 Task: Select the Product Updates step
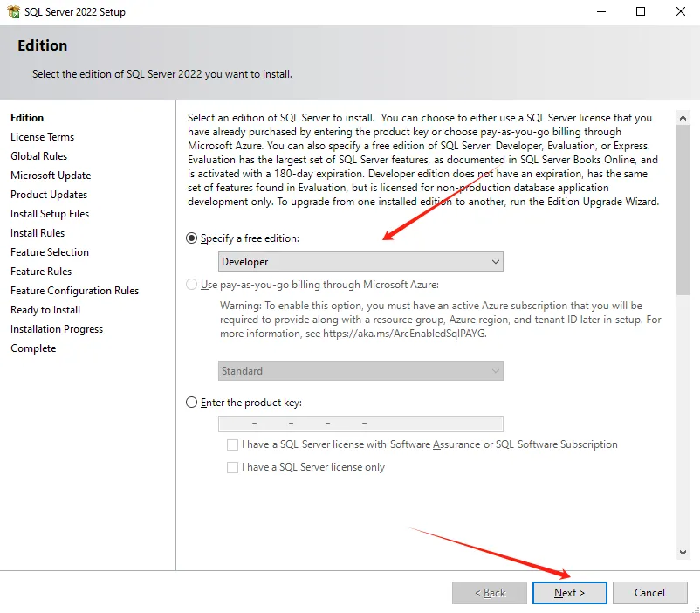pyautogui.click(x=49, y=195)
